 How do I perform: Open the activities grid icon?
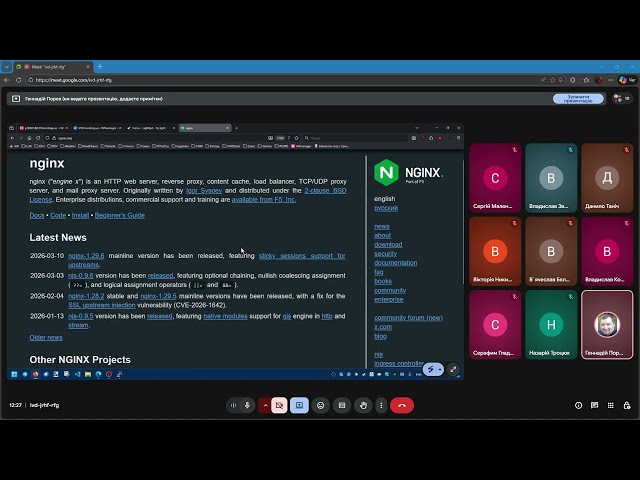[611, 405]
